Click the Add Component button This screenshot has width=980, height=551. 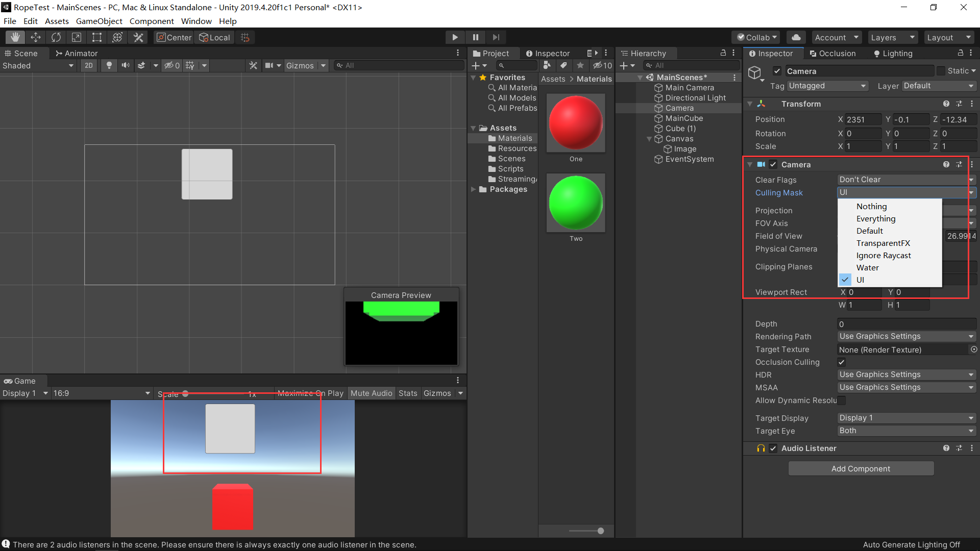[861, 468]
